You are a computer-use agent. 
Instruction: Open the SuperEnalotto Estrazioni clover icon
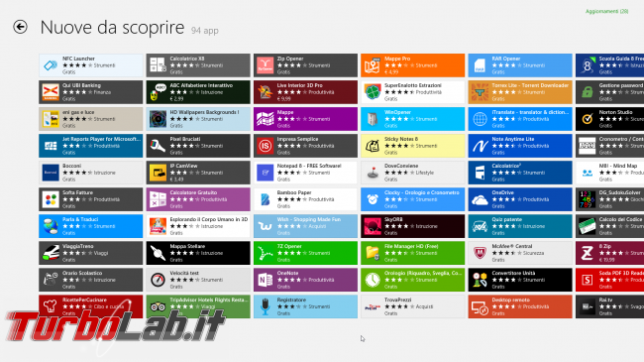373,92
